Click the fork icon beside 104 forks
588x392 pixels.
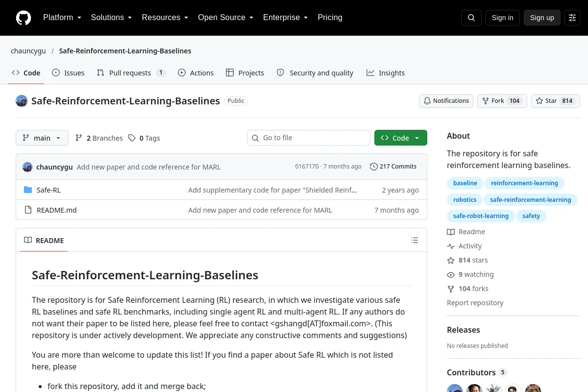coord(451,289)
